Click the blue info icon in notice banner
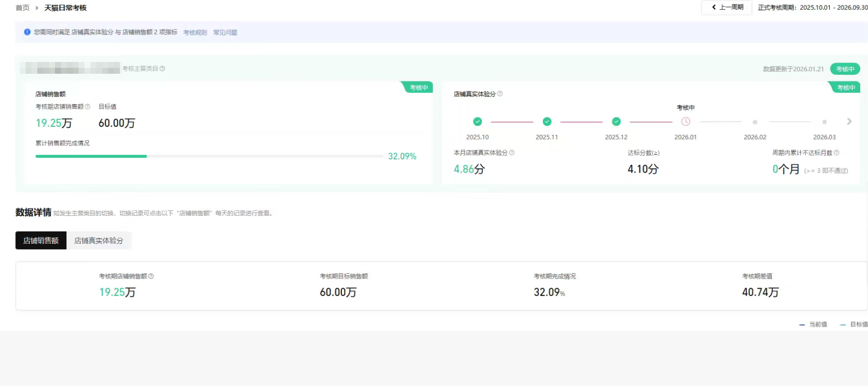 [27, 32]
